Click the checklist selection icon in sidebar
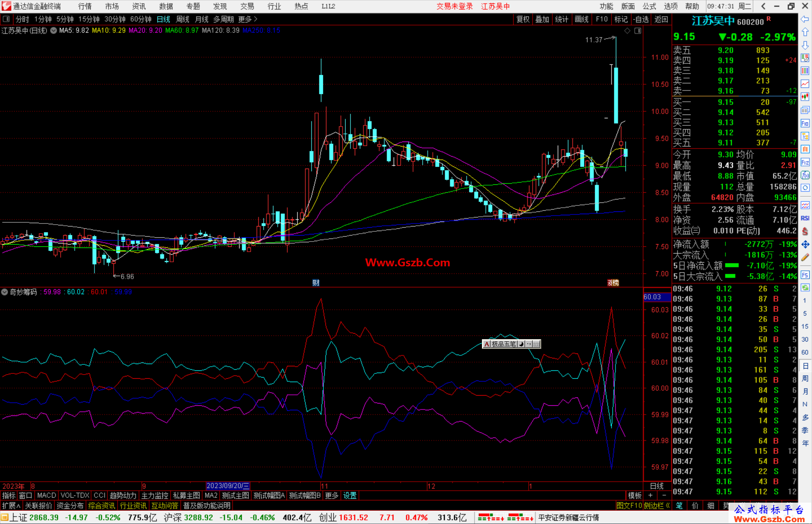The image size is (812, 524). (x=805, y=58)
